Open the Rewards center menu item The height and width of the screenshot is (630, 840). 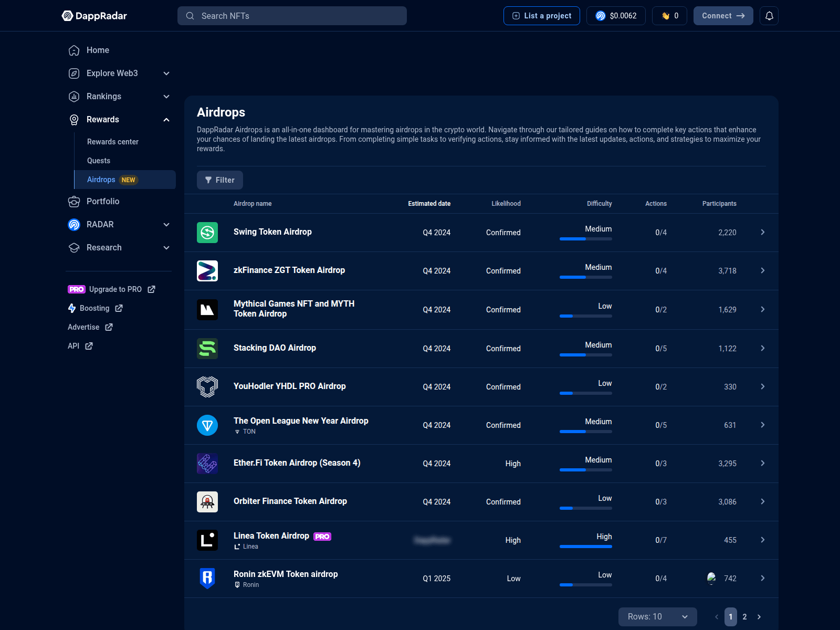tap(112, 141)
